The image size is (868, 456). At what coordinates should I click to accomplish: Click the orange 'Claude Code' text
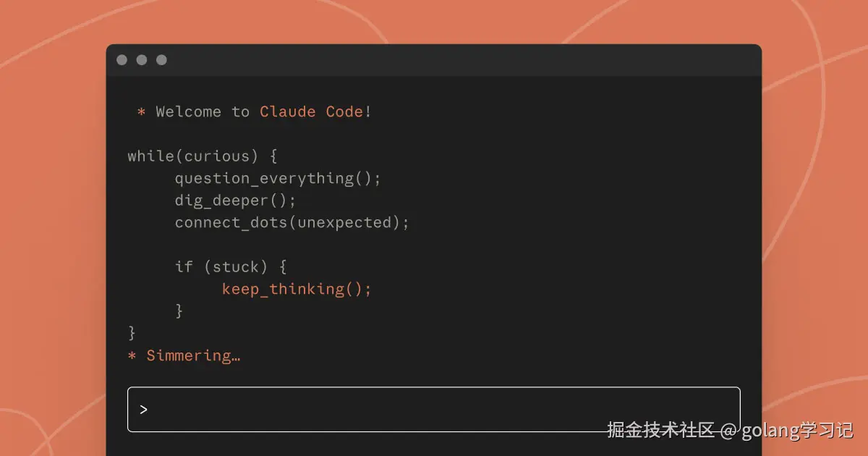[313, 111]
